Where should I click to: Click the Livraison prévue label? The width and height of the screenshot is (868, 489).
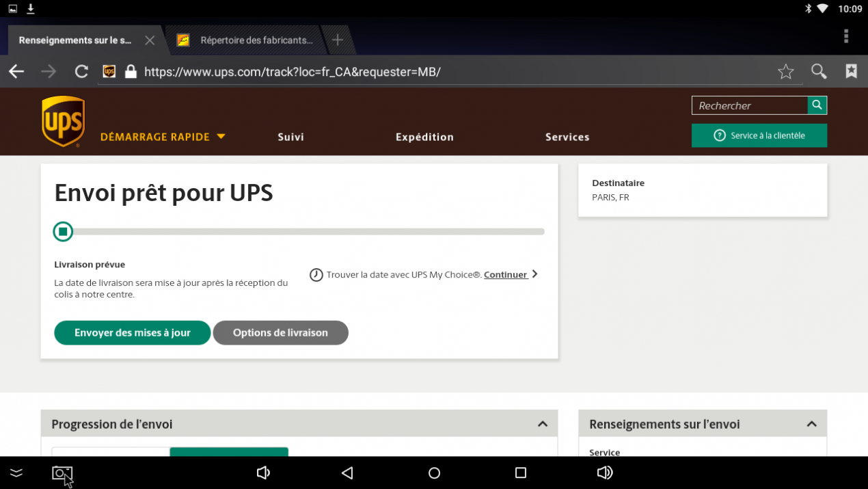(90, 265)
